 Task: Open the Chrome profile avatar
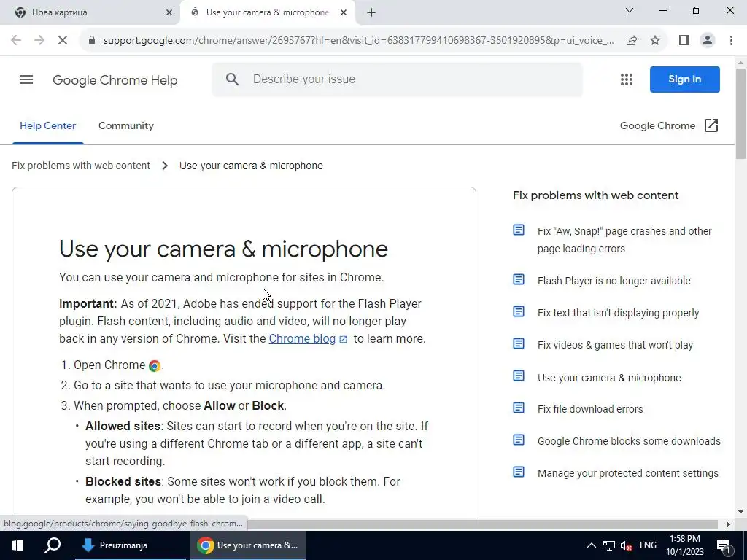[708, 41]
